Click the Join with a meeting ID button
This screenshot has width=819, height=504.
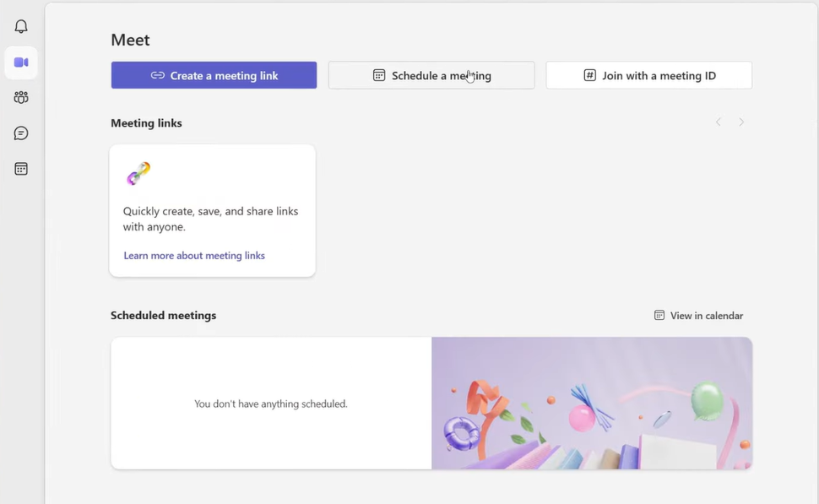coord(648,75)
